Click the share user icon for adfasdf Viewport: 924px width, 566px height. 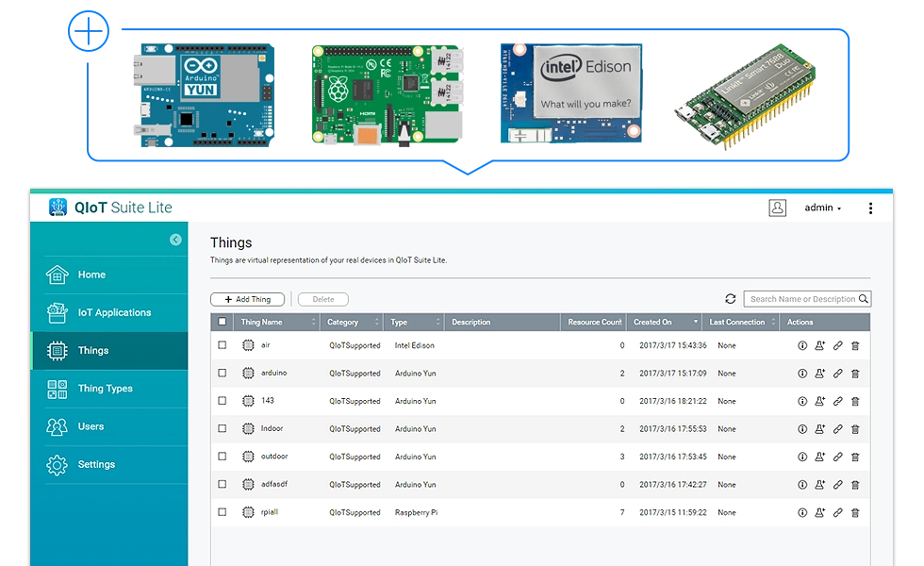(x=819, y=485)
